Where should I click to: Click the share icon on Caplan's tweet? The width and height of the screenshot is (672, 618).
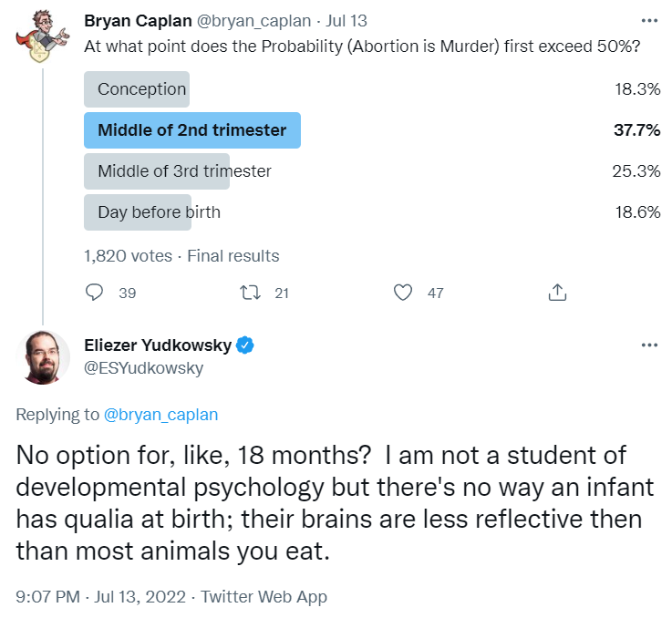(557, 293)
